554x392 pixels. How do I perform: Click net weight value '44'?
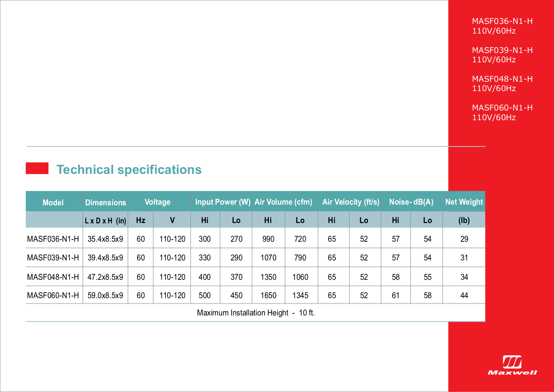pos(464,295)
